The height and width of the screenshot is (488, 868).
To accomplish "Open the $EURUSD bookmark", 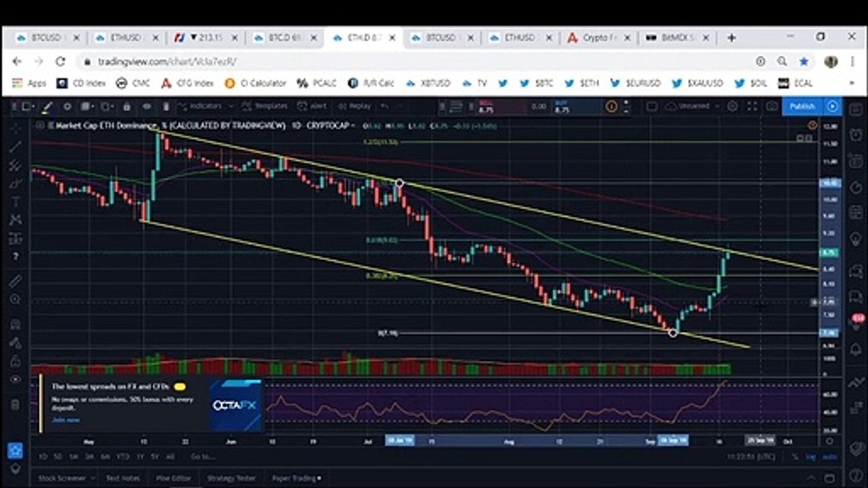I will pyautogui.click(x=635, y=83).
